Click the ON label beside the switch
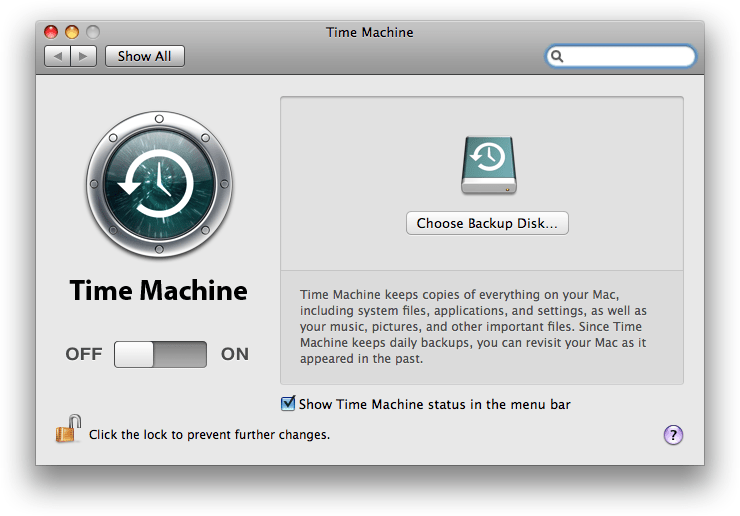 pyautogui.click(x=235, y=354)
